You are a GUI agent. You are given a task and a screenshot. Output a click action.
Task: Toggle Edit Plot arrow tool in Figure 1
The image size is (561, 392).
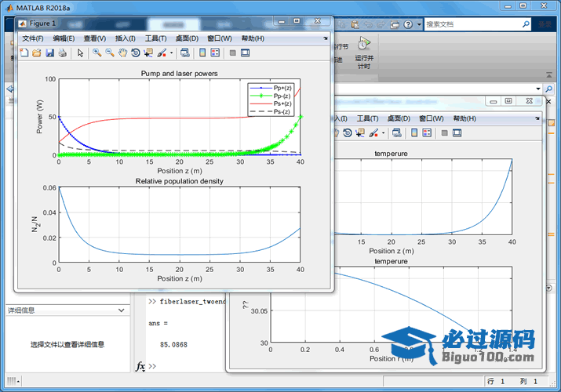click(80, 53)
